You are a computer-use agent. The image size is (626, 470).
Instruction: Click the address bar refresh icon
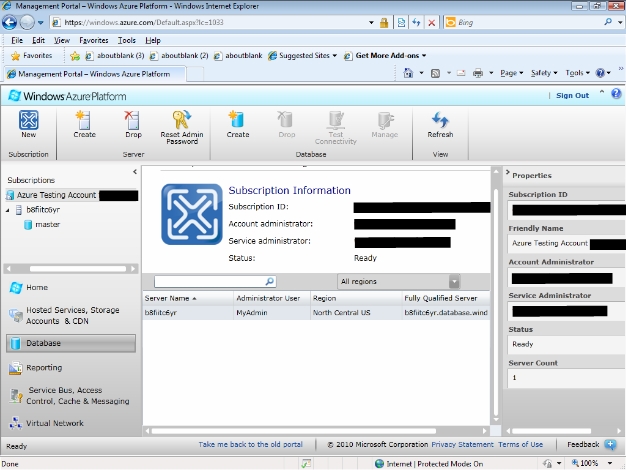click(x=416, y=22)
